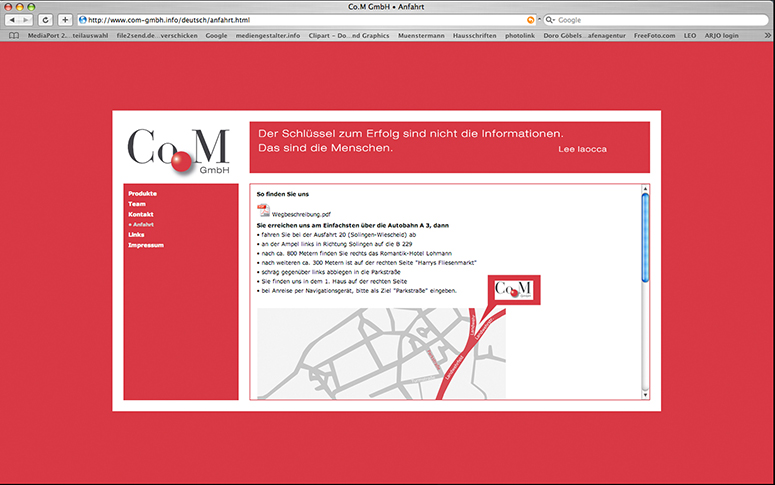Click the browser Back arrow button

click(x=13, y=20)
